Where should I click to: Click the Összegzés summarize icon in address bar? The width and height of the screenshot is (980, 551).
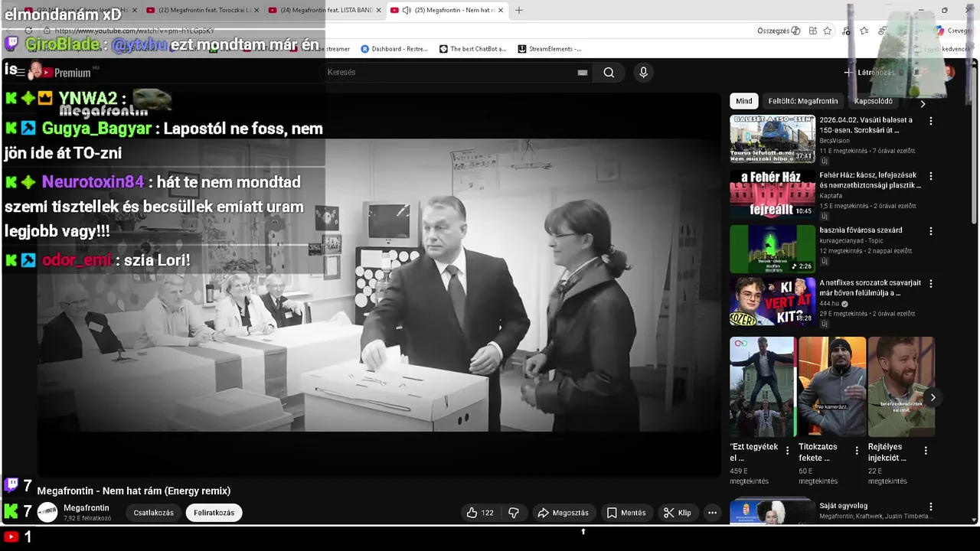coord(779,31)
